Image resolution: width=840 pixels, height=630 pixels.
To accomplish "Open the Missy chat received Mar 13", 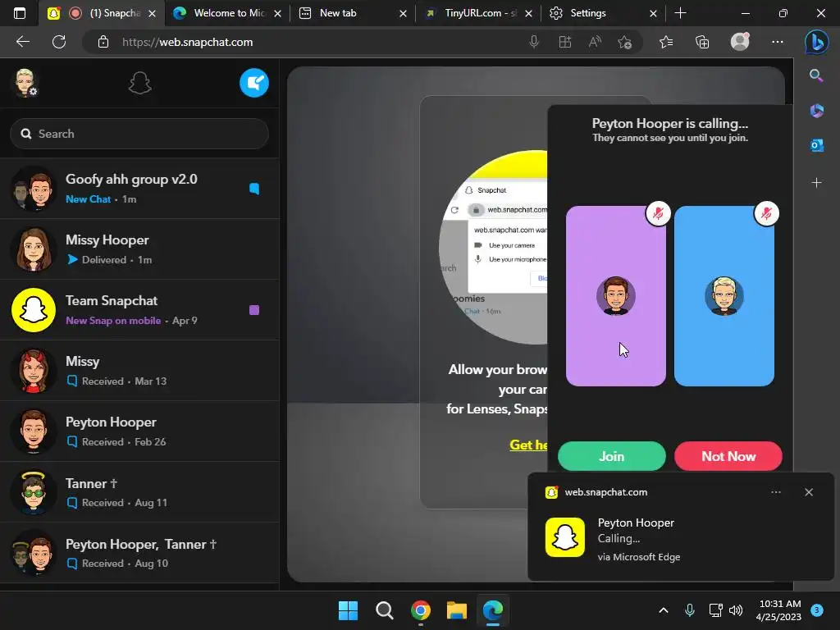I will click(139, 371).
